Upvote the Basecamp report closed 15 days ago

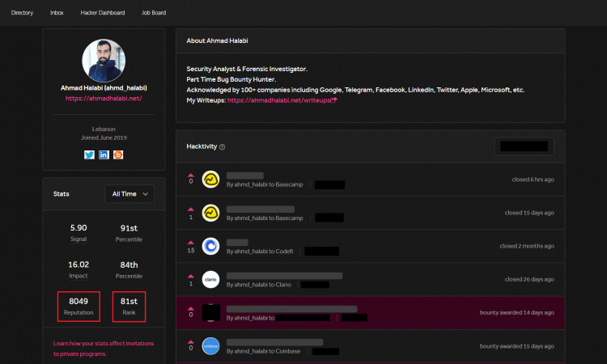click(x=191, y=210)
